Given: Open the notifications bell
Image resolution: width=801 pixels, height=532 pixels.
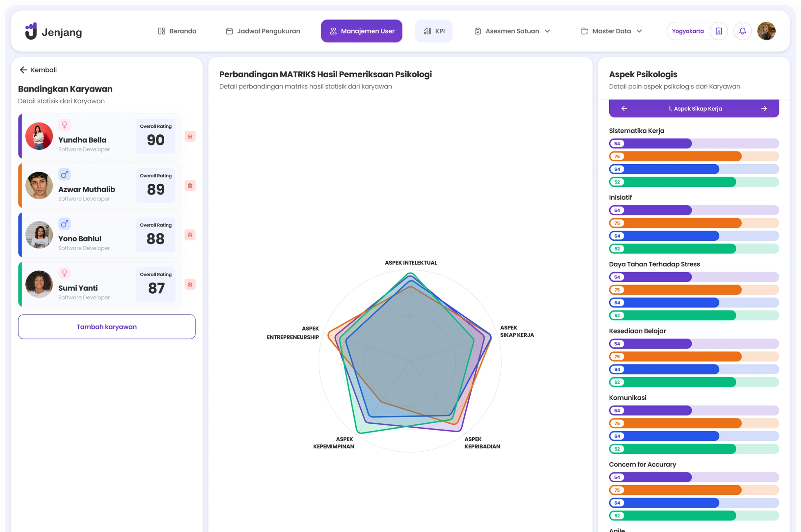Looking at the screenshot, I should 742,31.
